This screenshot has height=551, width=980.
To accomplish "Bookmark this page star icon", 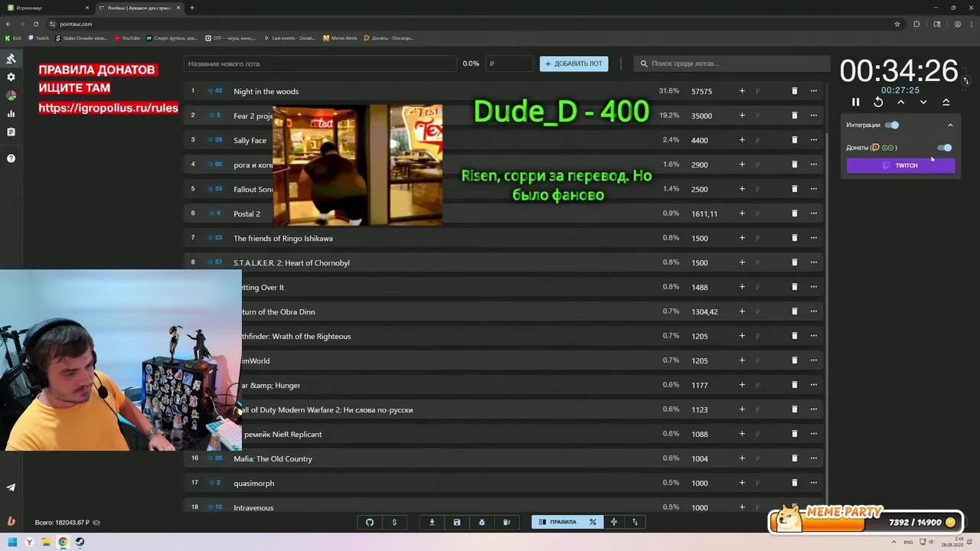I will click(x=897, y=24).
